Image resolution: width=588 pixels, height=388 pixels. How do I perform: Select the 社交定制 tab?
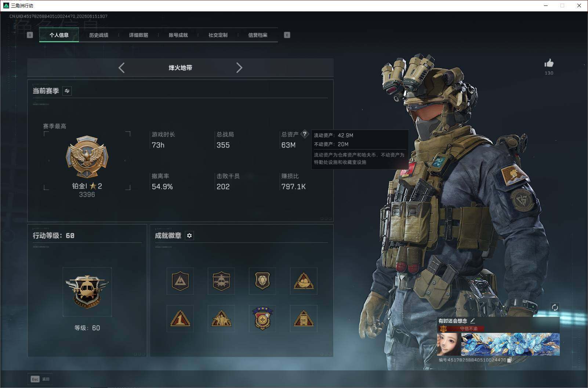tap(218, 35)
